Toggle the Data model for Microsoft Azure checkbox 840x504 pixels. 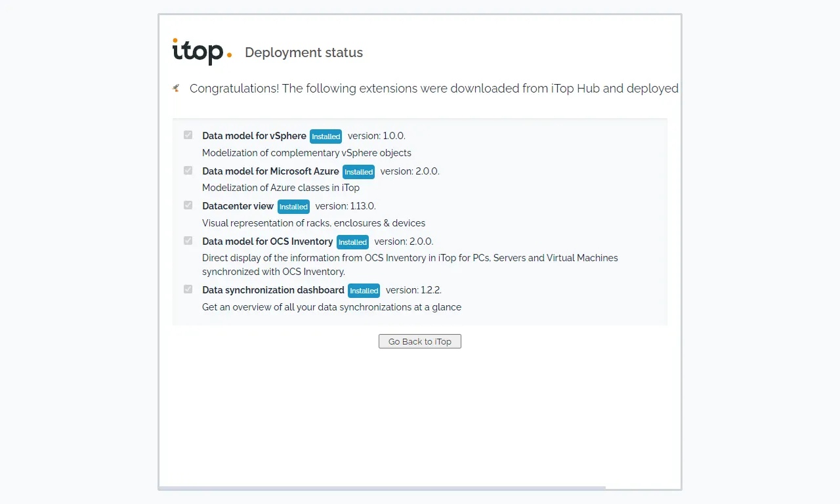[188, 171]
